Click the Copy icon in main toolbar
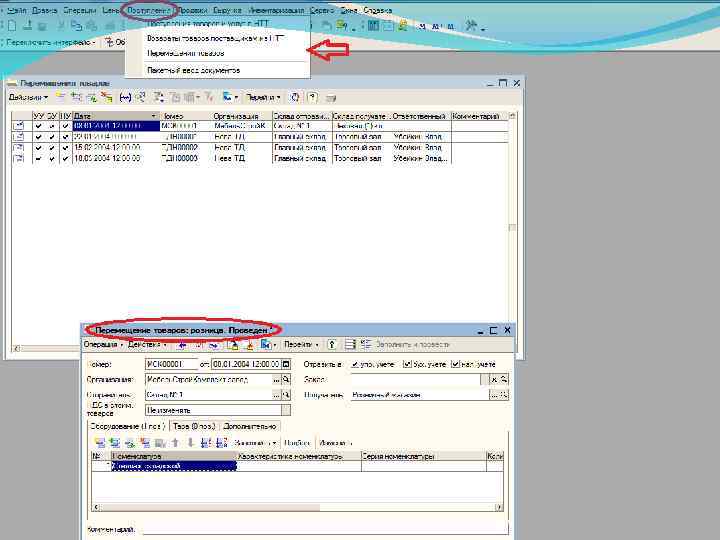Image resolution: width=720 pixels, height=540 pixels. coord(76,26)
